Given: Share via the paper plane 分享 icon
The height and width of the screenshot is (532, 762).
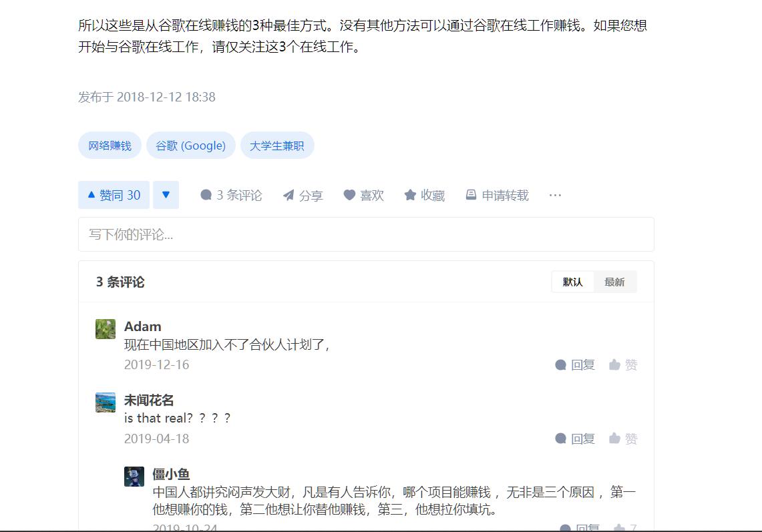Looking at the screenshot, I should click(x=303, y=196).
